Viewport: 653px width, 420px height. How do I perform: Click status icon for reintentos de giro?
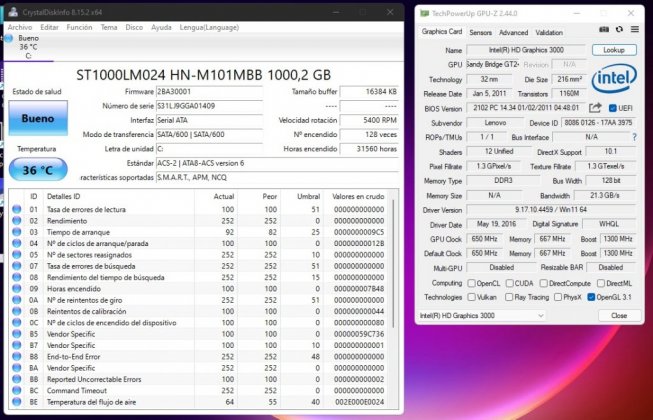[x=17, y=300]
